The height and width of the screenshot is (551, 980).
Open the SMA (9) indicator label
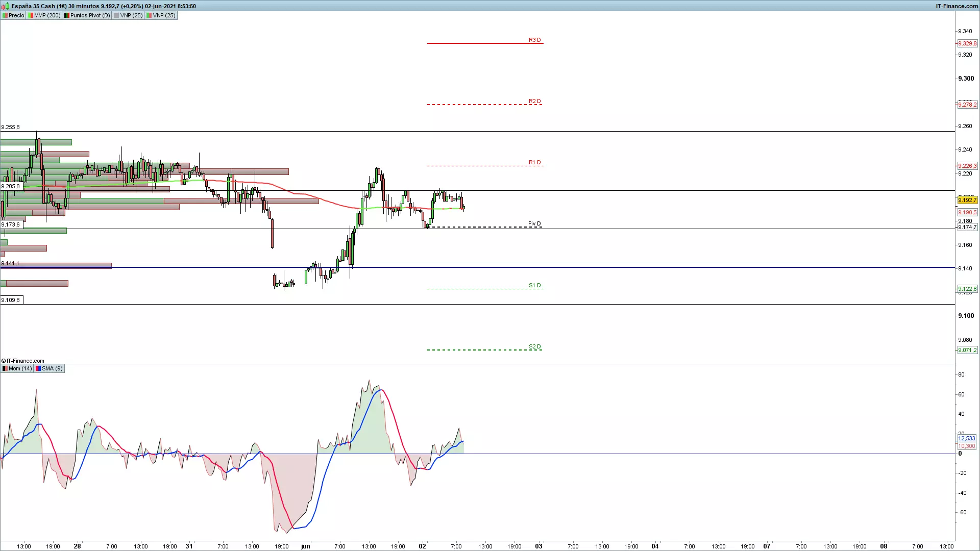point(49,368)
